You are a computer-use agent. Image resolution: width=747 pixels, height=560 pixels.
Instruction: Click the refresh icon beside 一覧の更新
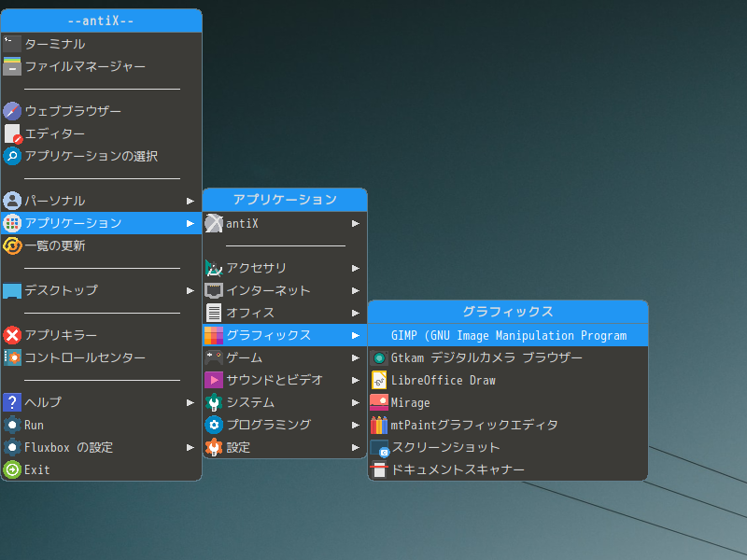(x=12, y=245)
